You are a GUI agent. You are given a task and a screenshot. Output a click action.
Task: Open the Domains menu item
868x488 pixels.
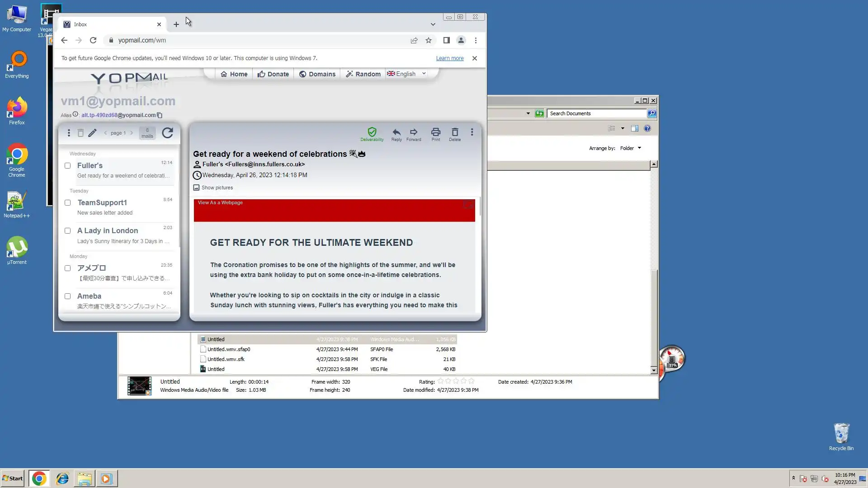click(317, 74)
